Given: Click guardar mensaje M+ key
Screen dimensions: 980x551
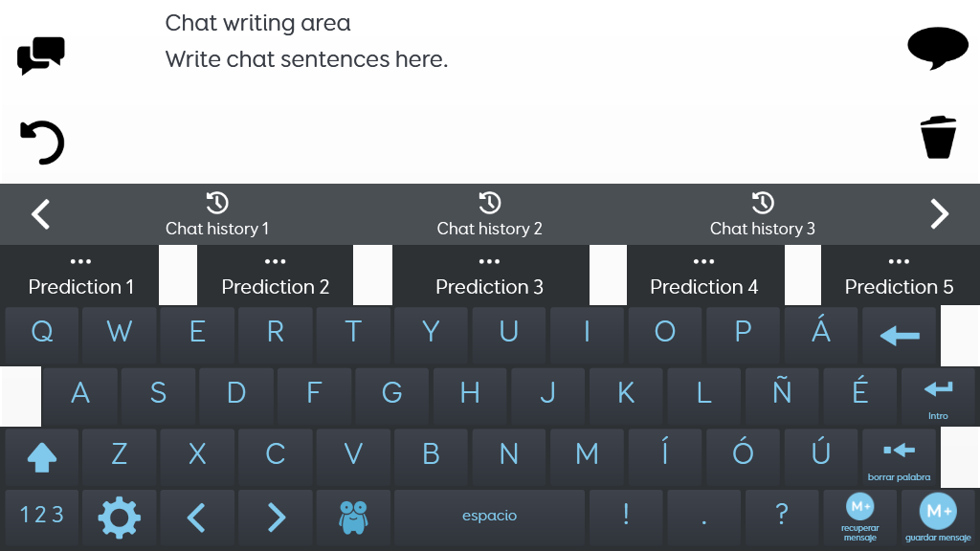Looking at the screenshot, I should [x=938, y=518].
